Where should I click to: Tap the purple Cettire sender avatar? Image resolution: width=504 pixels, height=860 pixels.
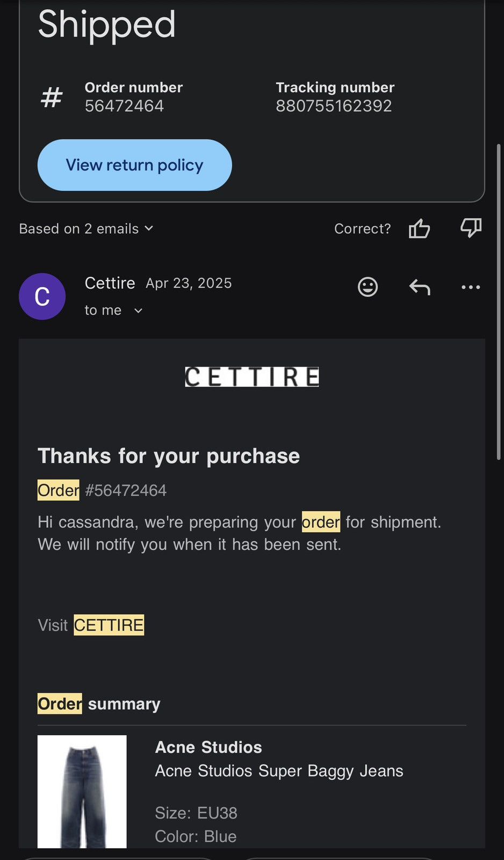pyautogui.click(x=42, y=296)
